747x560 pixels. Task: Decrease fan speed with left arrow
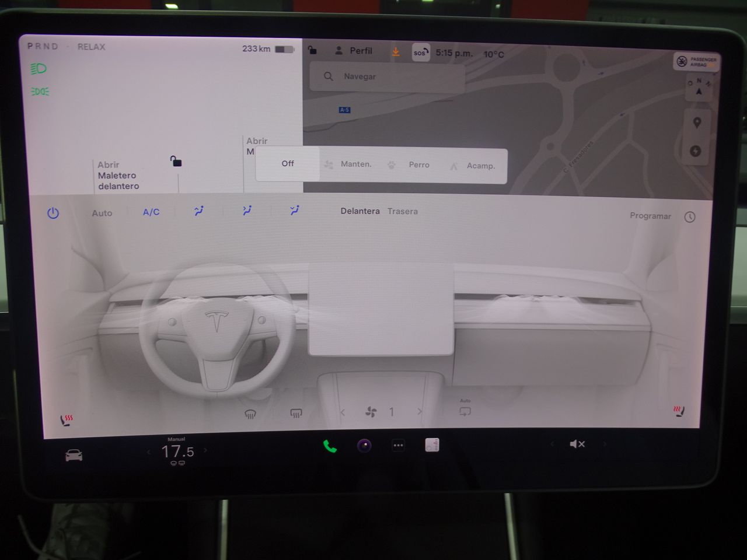tap(343, 412)
